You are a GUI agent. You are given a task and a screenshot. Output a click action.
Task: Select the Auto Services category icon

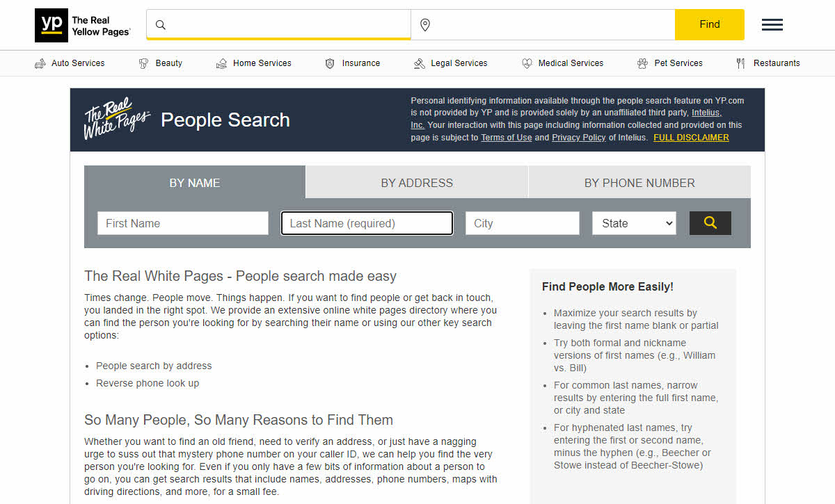(40, 63)
